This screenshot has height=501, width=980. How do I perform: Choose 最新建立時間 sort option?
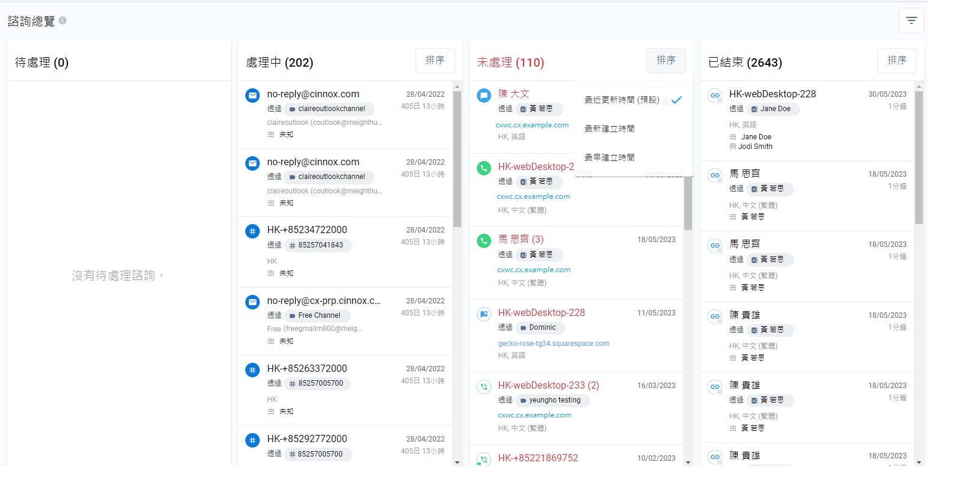tap(610, 129)
